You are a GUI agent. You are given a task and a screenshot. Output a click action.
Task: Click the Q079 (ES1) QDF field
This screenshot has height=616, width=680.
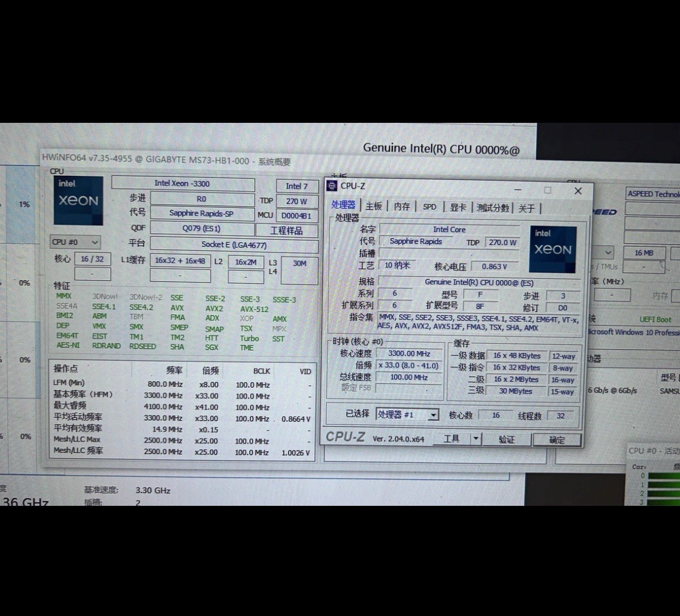pos(202,228)
